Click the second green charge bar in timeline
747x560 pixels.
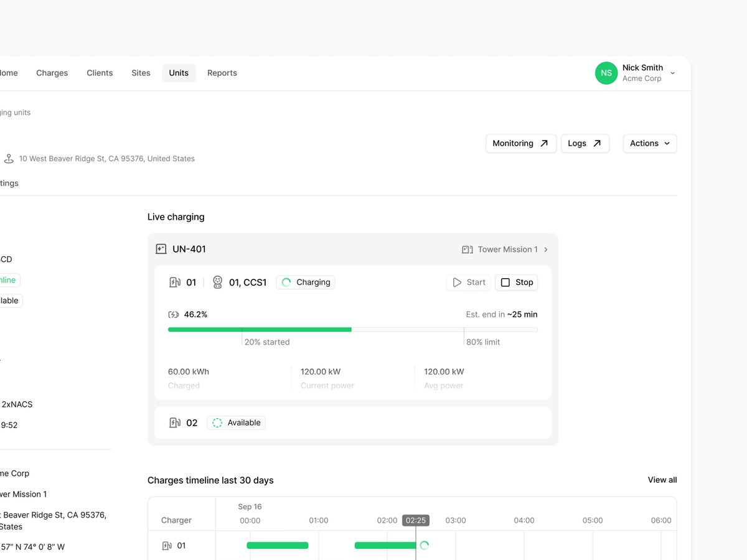(x=385, y=546)
